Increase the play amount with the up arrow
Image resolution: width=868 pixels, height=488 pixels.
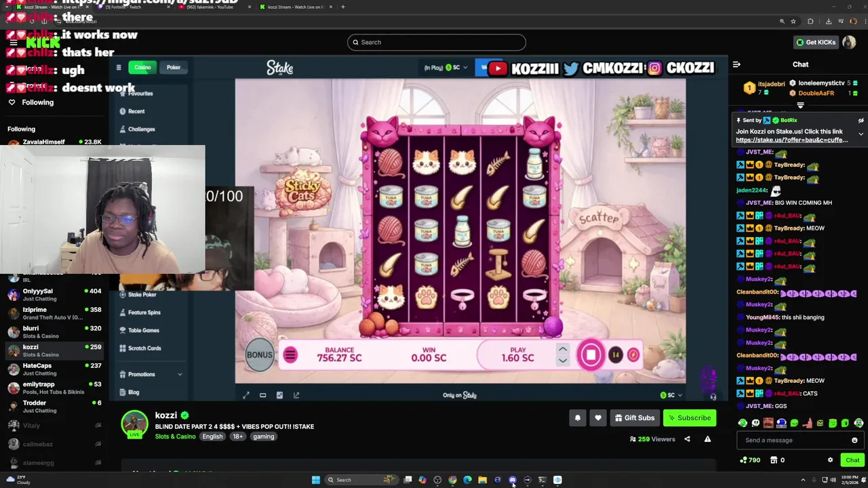pos(562,350)
